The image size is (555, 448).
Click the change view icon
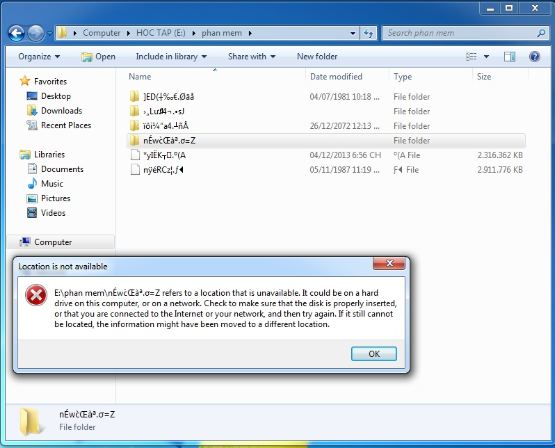point(471,56)
